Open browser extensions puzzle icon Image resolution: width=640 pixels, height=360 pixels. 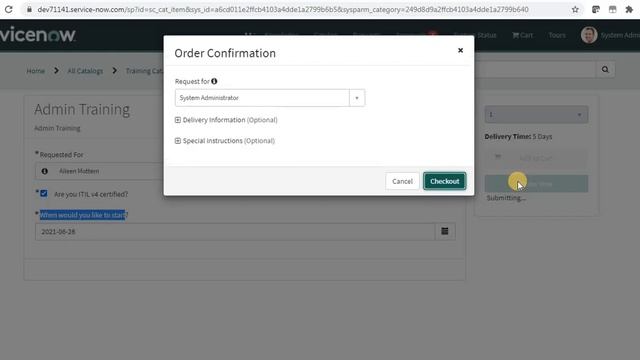tap(629, 9)
